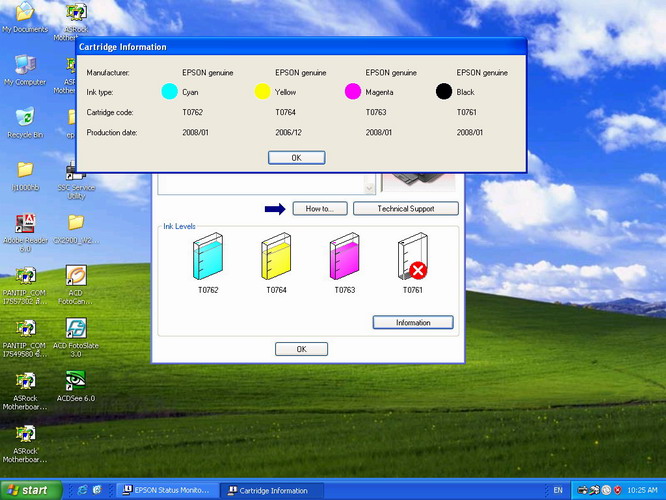Open My Computer desktop icon
Viewport: 666px width, 500px height.
click(x=25, y=70)
